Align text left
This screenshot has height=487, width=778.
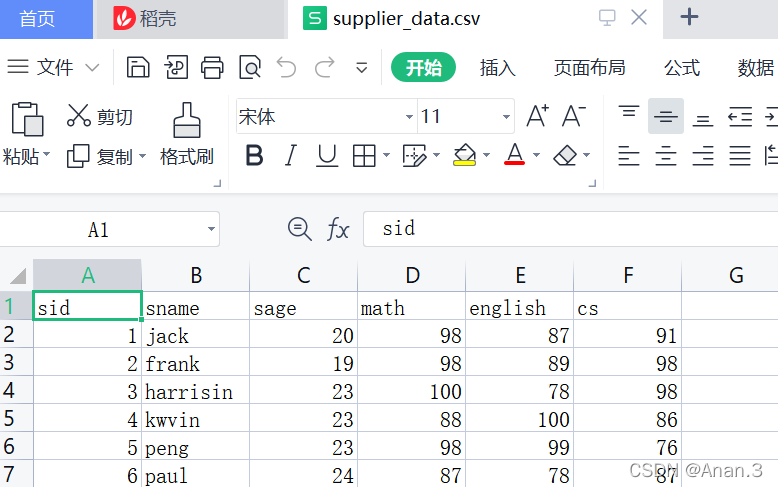coord(629,156)
